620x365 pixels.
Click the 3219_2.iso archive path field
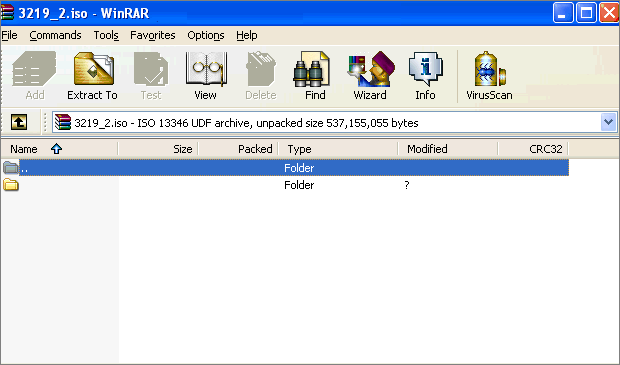click(334, 122)
